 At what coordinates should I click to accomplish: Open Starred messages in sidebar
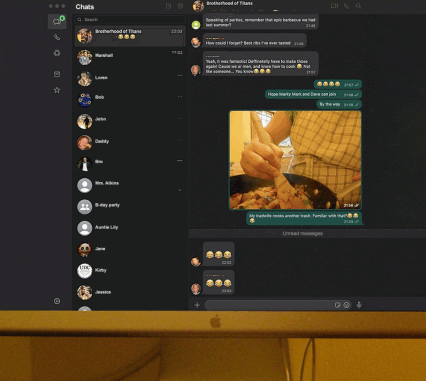click(x=57, y=90)
